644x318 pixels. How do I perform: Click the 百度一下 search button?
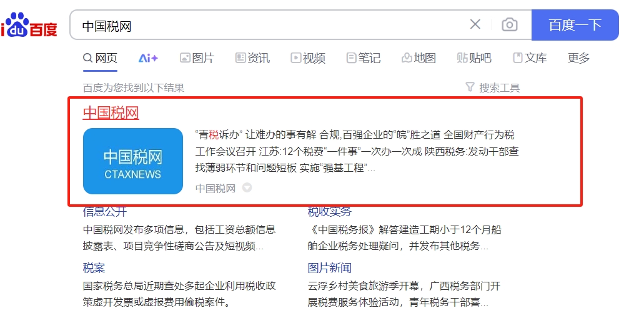point(575,25)
